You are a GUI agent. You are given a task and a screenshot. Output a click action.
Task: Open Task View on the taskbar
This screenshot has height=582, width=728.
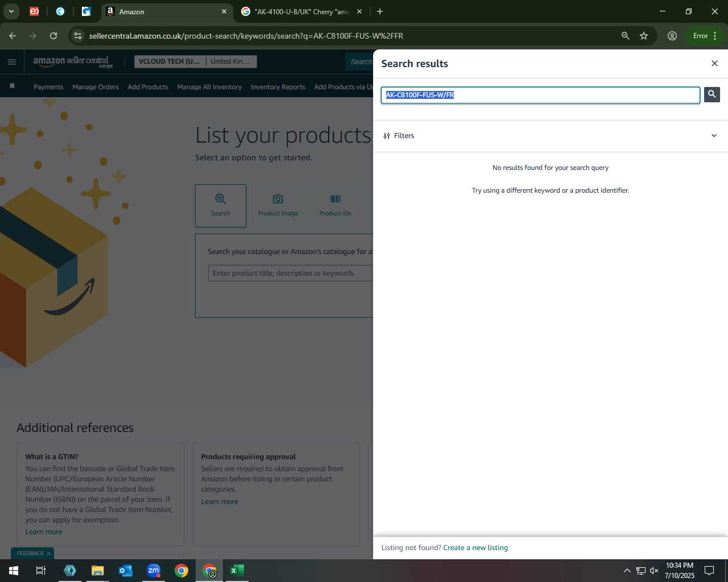[x=41, y=571]
